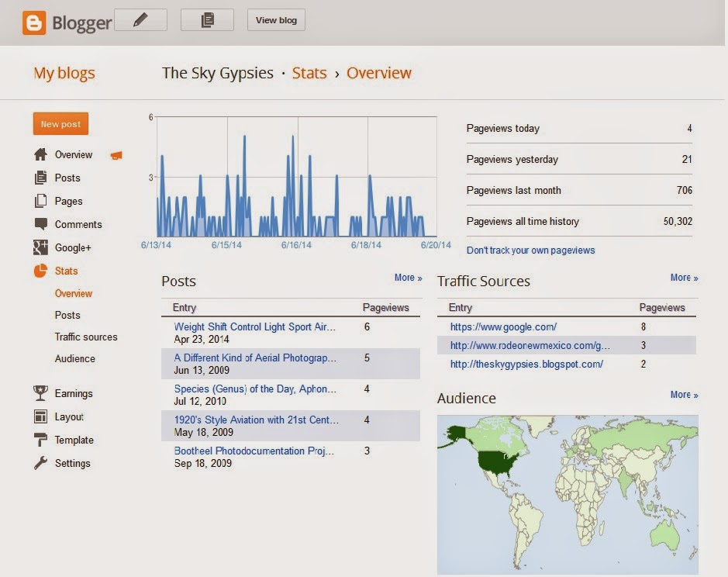Go to Pages in the sidebar
This screenshot has height=577, width=728.
(x=69, y=201)
